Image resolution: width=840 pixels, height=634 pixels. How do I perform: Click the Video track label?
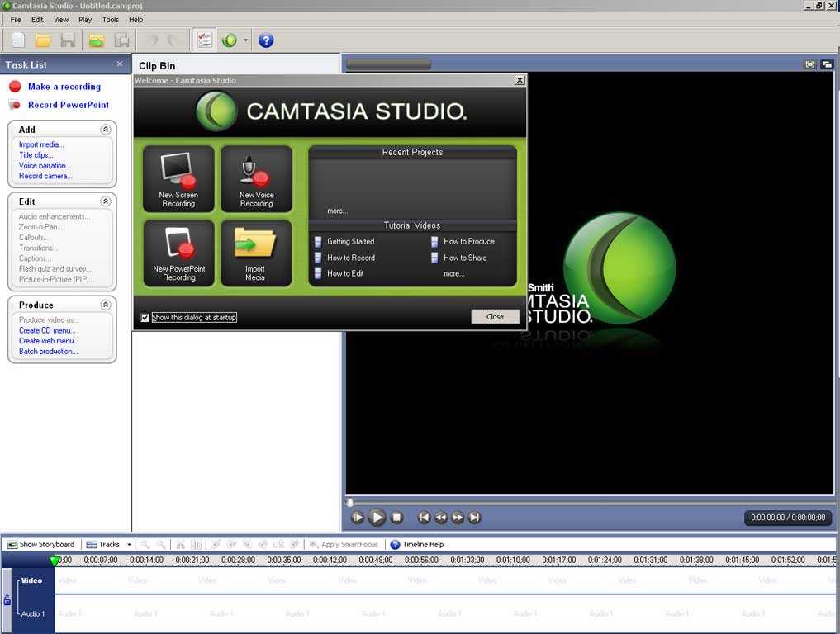click(31, 580)
